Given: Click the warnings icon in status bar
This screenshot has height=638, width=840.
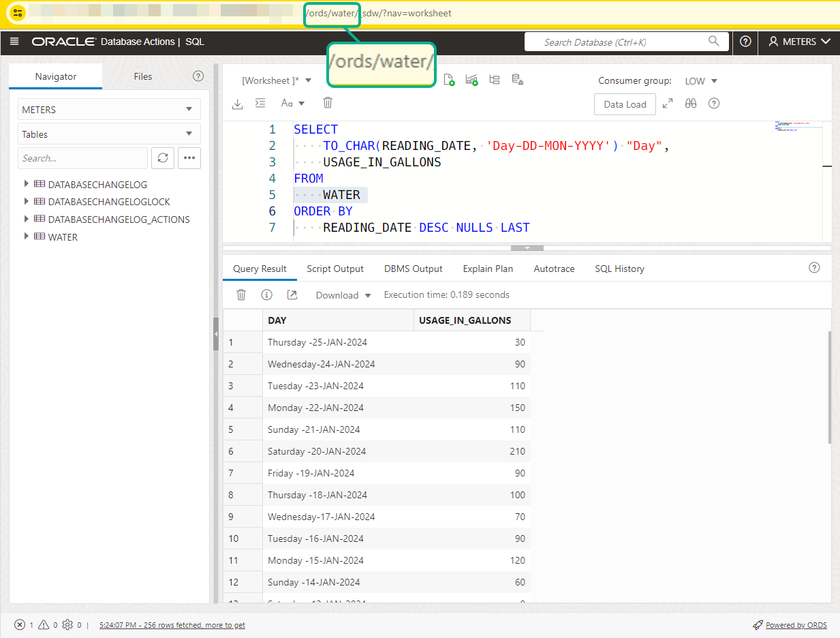Looking at the screenshot, I should (x=44, y=624).
